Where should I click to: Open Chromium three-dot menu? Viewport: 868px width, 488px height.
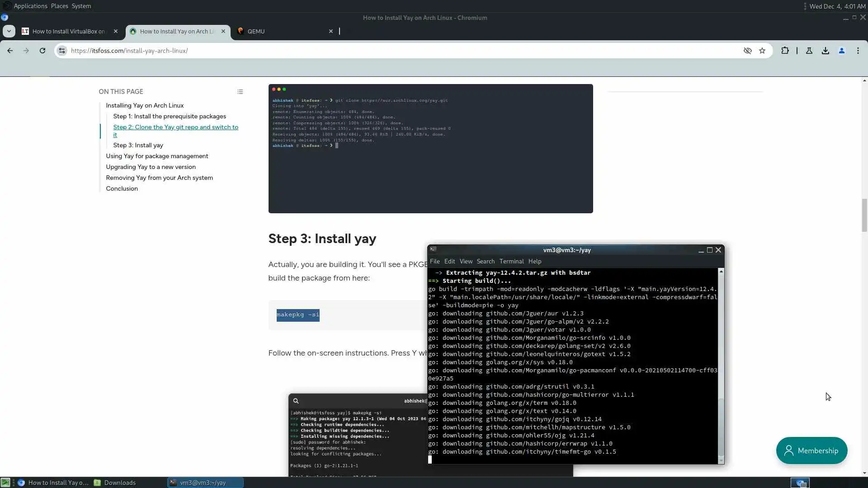click(858, 51)
